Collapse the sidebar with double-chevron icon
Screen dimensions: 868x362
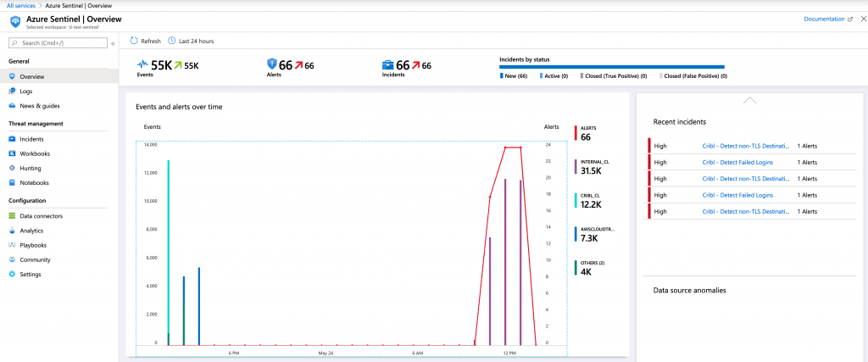[x=114, y=42]
